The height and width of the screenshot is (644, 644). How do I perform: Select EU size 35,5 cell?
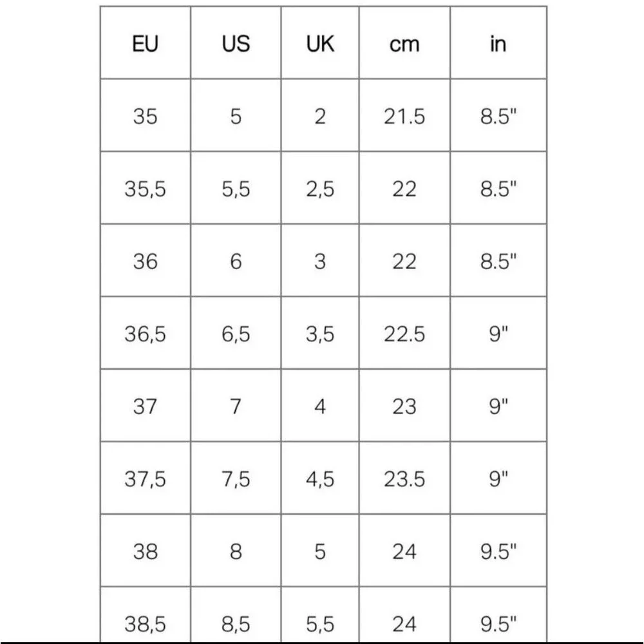(146, 188)
